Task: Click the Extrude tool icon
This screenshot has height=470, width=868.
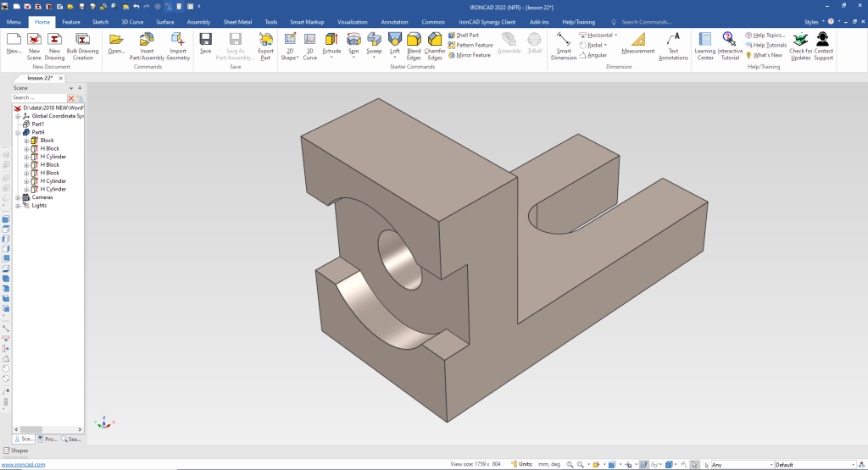Action: click(x=331, y=39)
